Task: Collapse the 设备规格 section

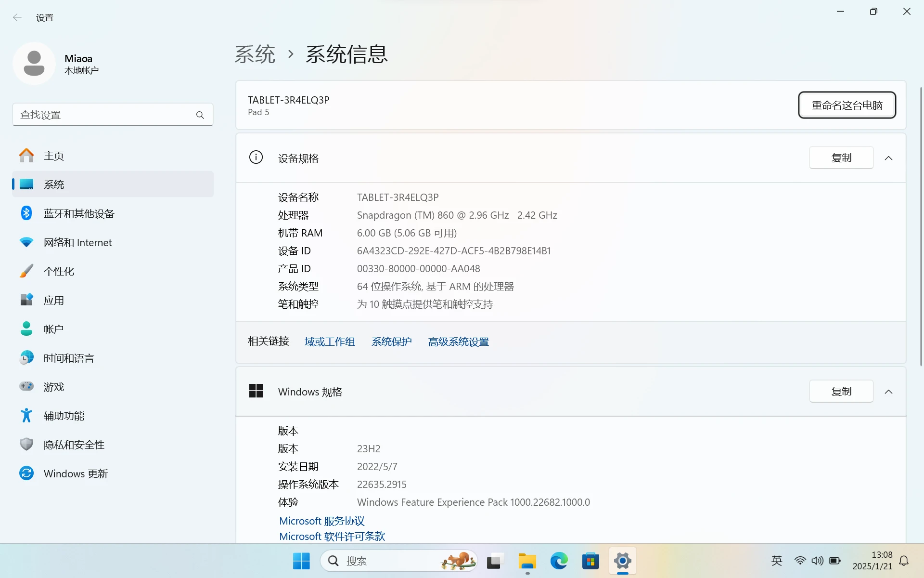Action: 888,158
